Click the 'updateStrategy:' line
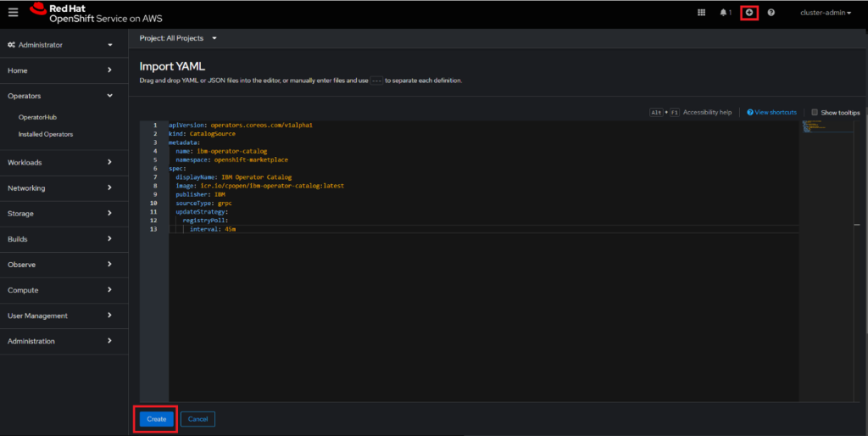The height and width of the screenshot is (436, 868). pyautogui.click(x=202, y=211)
